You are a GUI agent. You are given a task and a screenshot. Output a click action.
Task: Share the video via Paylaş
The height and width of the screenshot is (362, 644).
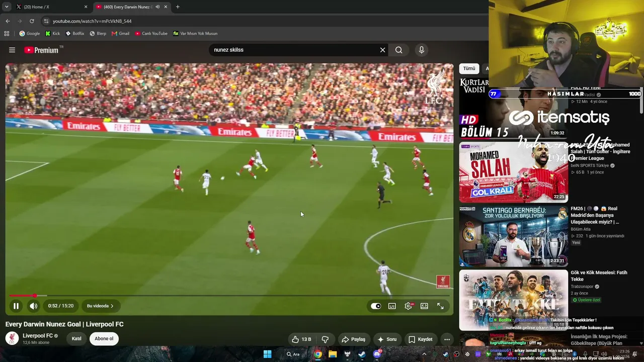(x=353, y=339)
